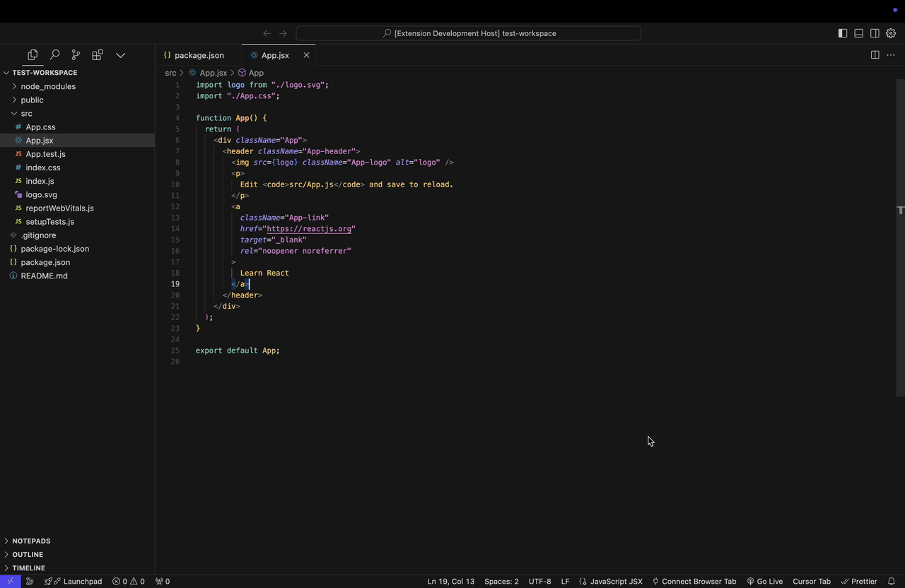
Task: Open the remote window status icon
Action: coord(10,581)
